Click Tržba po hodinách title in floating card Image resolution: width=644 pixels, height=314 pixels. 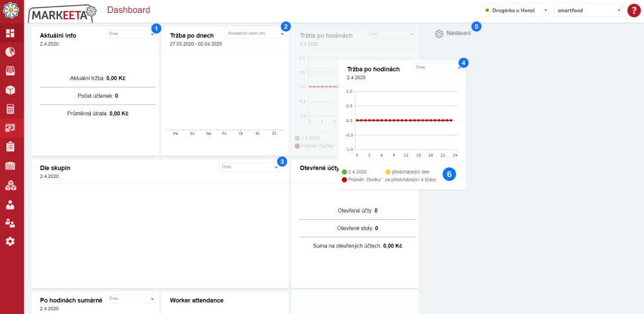click(374, 70)
